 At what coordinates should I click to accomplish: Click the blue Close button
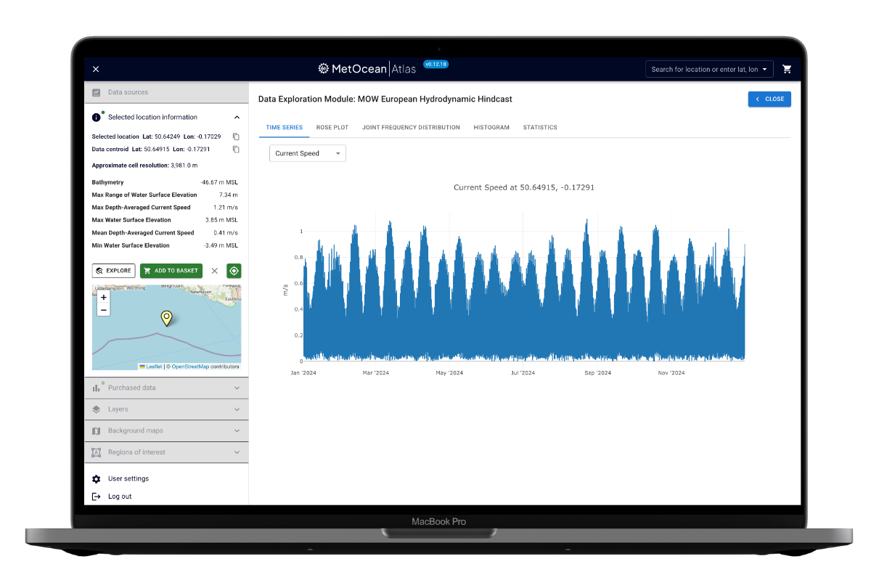point(769,99)
